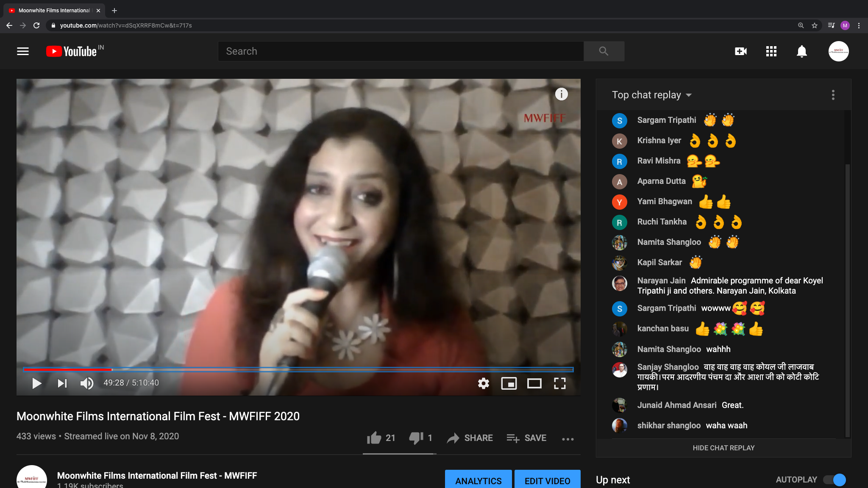Open YouTube apps grid
This screenshot has width=868, height=488.
(x=771, y=51)
